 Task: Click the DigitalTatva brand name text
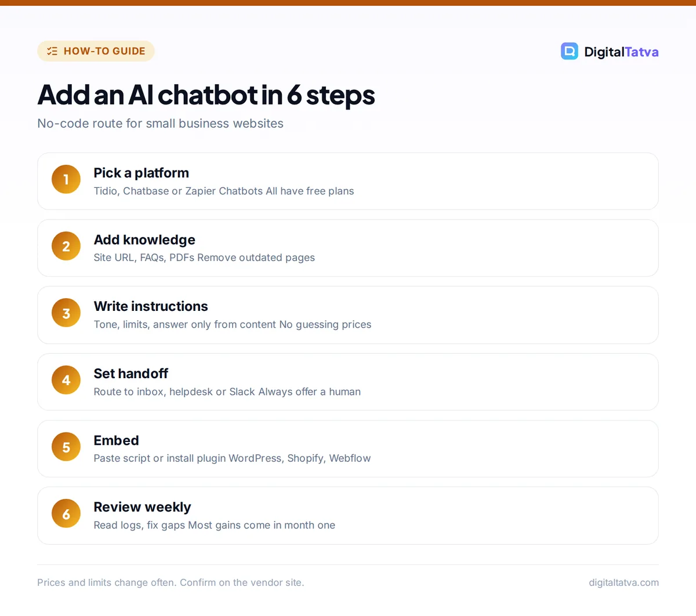tap(621, 52)
